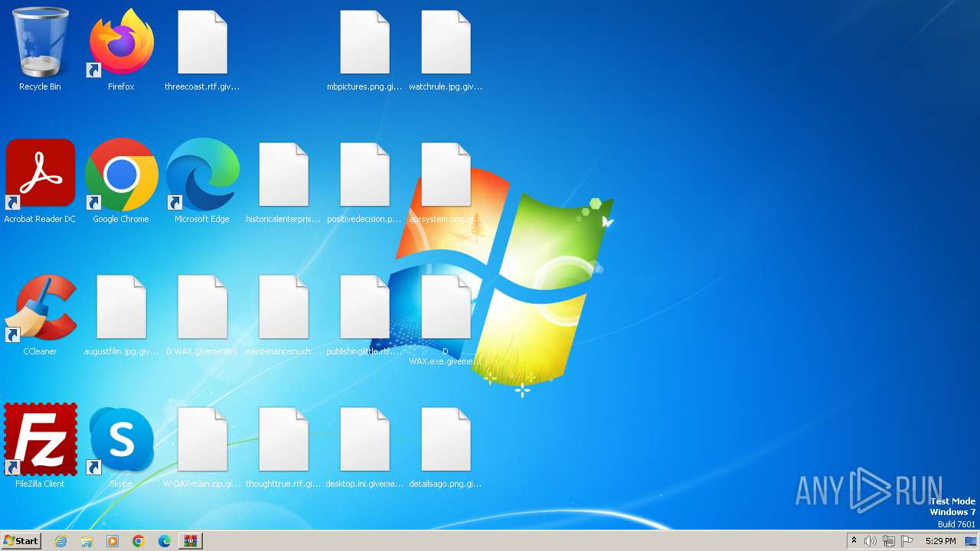Viewport: 980px width, 551px height.
Task: Open Windows Media Player taskbar icon
Action: [113, 541]
